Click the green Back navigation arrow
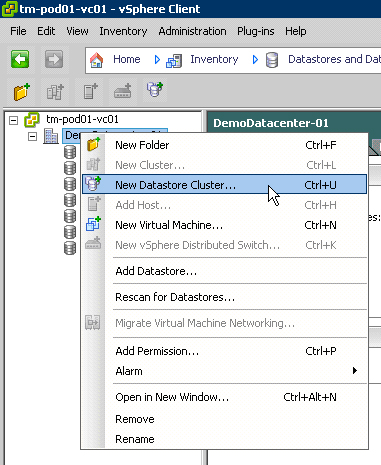Image resolution: width=381 pixels, height=465 pixels. 20,60
